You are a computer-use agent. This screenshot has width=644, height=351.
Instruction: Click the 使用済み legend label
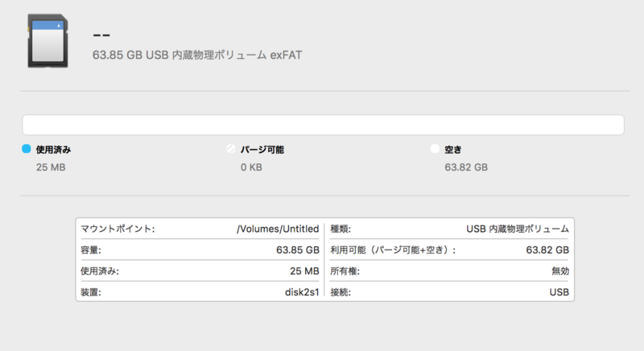pyautogui.click(x=53, y=150)
